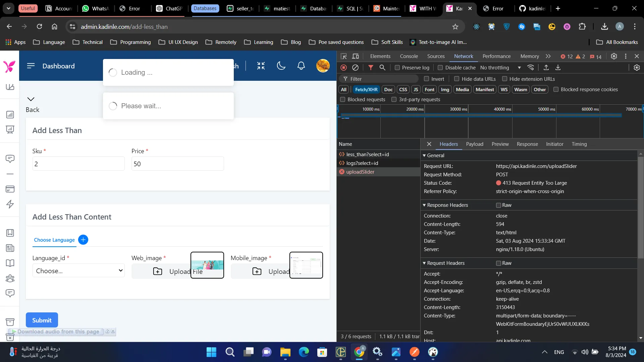The width and height of the screenshot is (644, 362).
Task: Clear the DevTools network log
Action: (x=355, y=68)
